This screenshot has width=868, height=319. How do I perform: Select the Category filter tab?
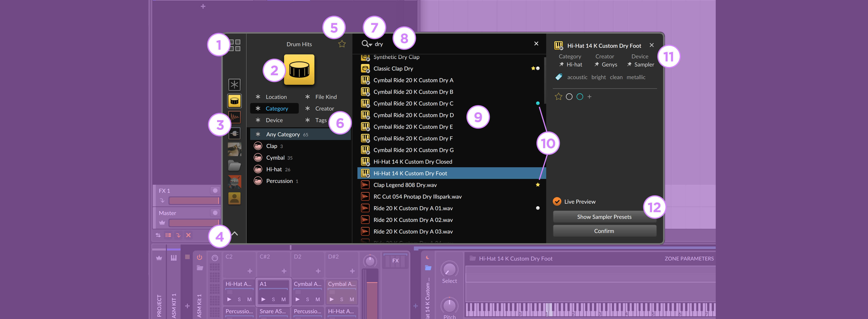coord(276,108)
